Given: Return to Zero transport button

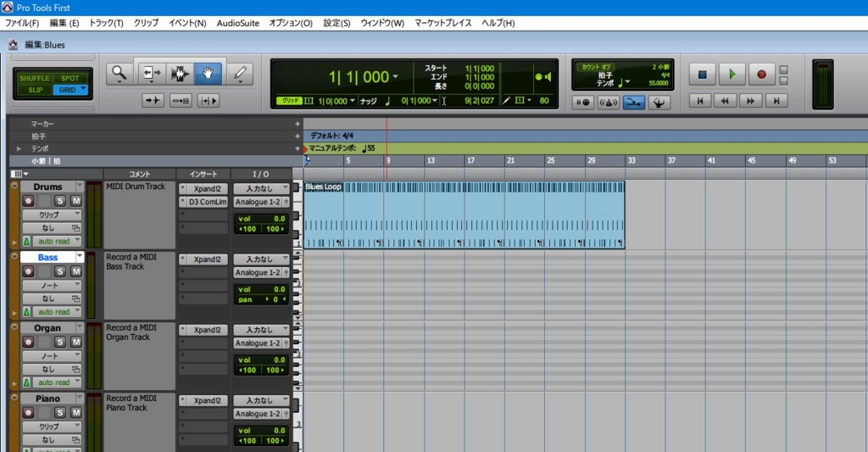Looking at the screenshot, I should pyautogui.click(x=699, y=101).
